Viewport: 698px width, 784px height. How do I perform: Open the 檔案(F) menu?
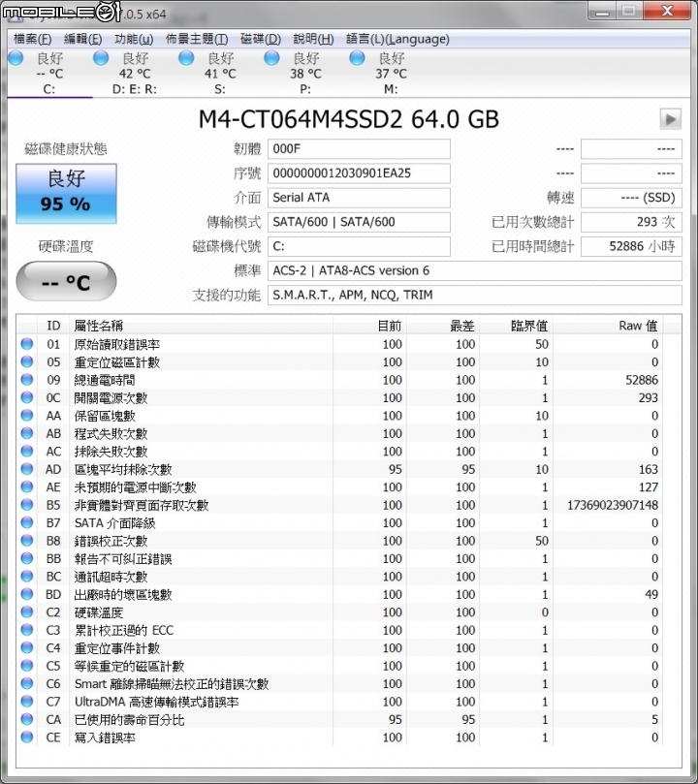[33, 39]
